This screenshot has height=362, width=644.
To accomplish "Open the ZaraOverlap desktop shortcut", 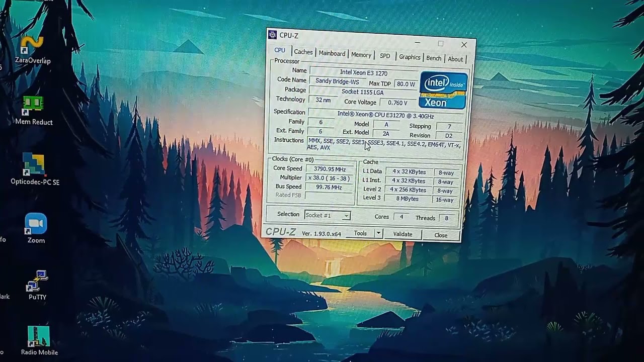I will tap(33, 49).
